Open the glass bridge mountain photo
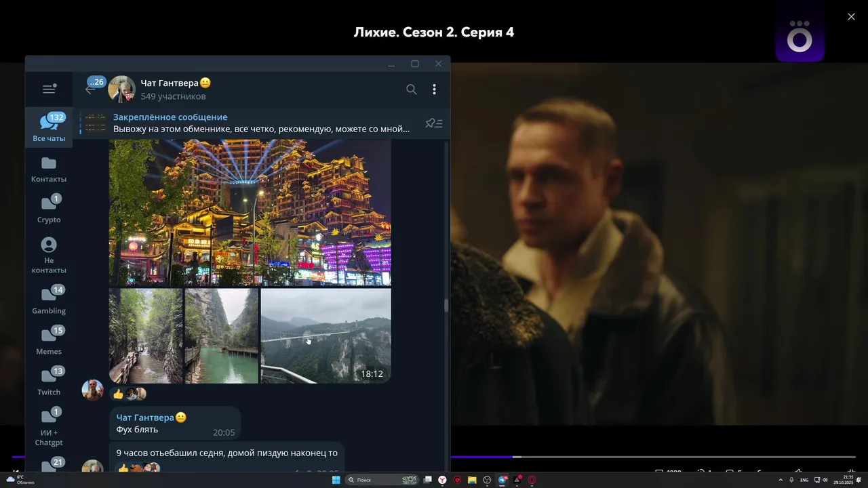Screen dimensions: 868x488 tap(326, 336)
